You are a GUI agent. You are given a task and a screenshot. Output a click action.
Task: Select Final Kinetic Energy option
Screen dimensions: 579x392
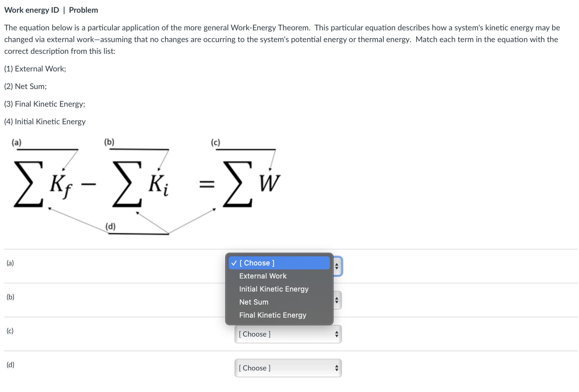pyautogui.click(x=273, y=315)
